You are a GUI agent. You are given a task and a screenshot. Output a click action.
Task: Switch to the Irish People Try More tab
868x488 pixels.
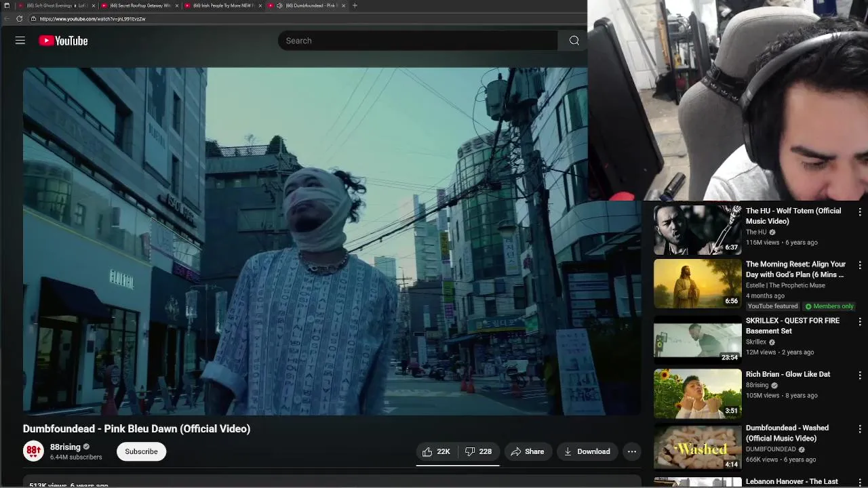tap(222, 5)
